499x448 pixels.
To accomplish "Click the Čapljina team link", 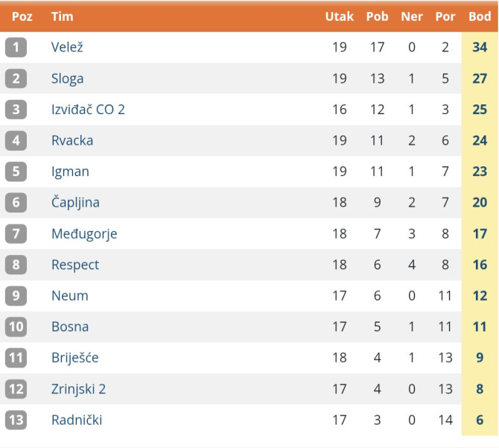I will (75, 203).
